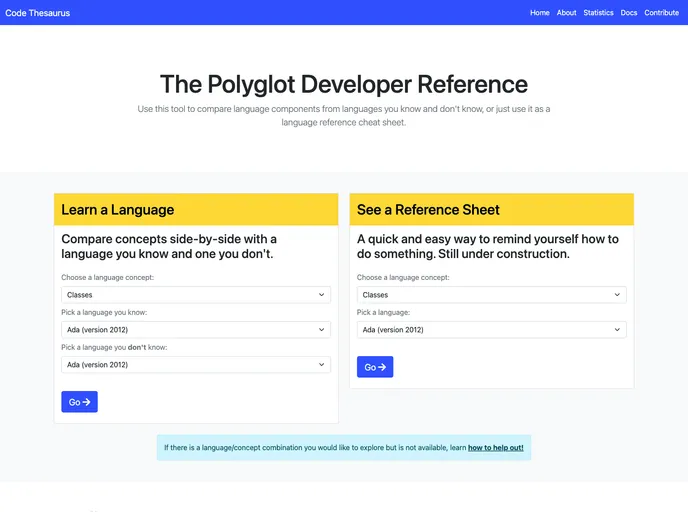The image size is (688, 512).
Task: Click the 'See a Reference Sheet' card header
Action: (491, 210)
